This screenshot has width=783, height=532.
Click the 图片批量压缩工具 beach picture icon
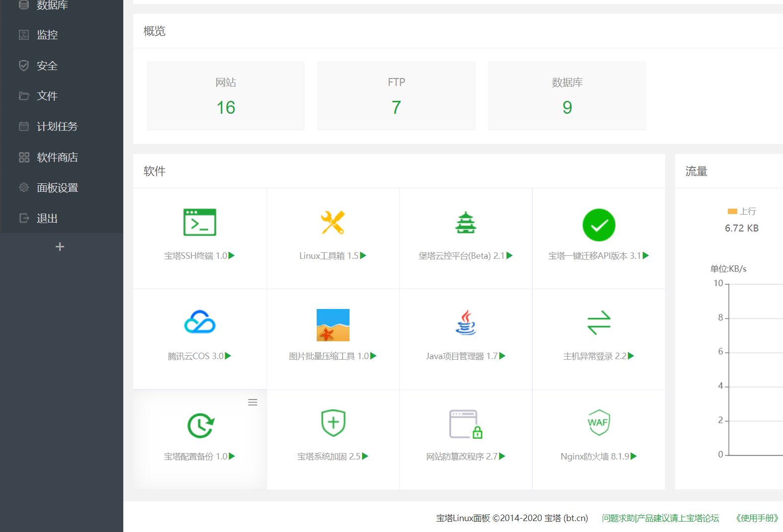point(333,325)
